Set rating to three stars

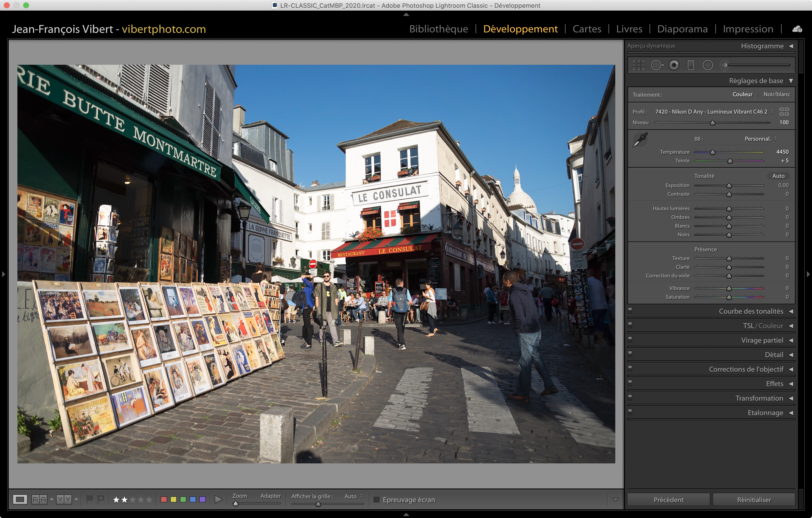pyautogui.click(x=133, y=499)
